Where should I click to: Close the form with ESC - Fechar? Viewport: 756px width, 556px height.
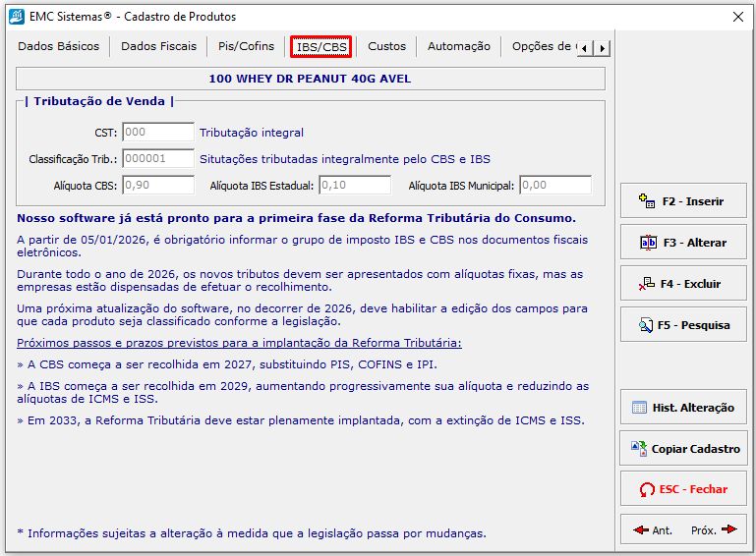tap(683, 489)
